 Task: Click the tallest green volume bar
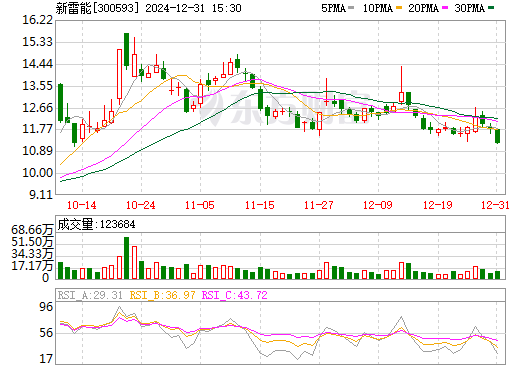click(126, 258)
